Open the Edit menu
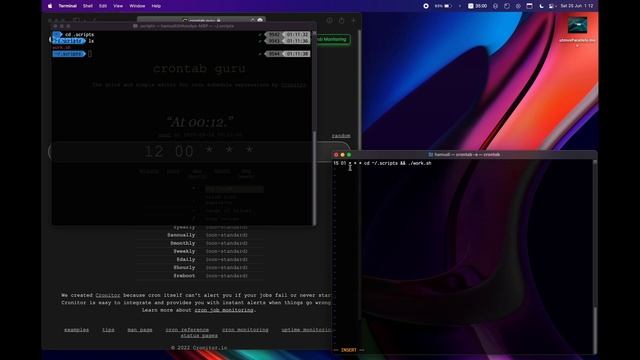This screenshot has height=360, width=640. [103, 6]
